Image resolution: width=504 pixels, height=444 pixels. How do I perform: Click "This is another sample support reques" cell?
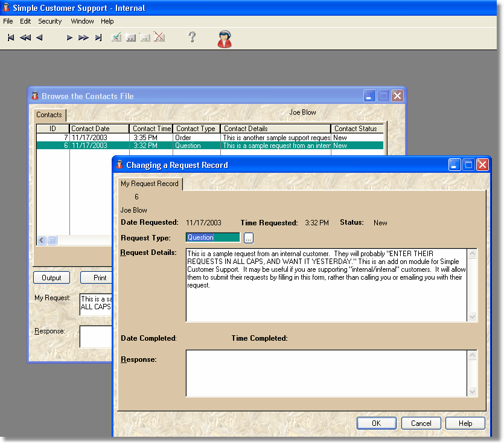276,138
